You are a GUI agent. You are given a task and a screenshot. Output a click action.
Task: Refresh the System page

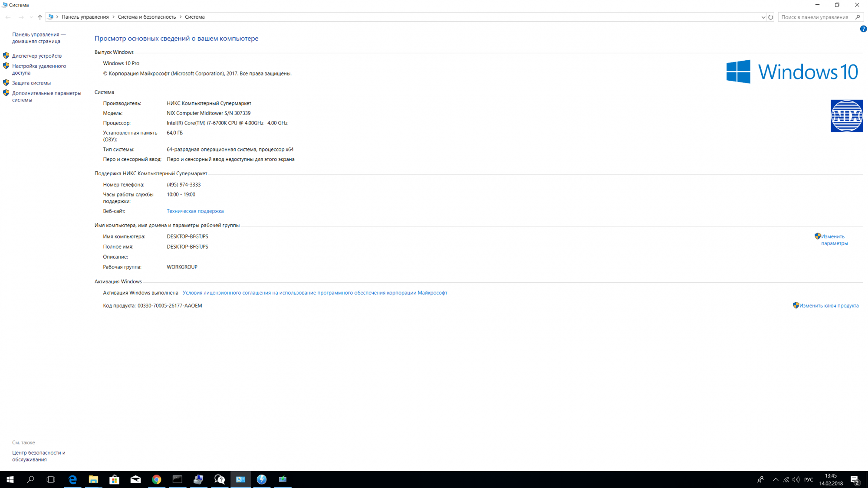(771, 17)
